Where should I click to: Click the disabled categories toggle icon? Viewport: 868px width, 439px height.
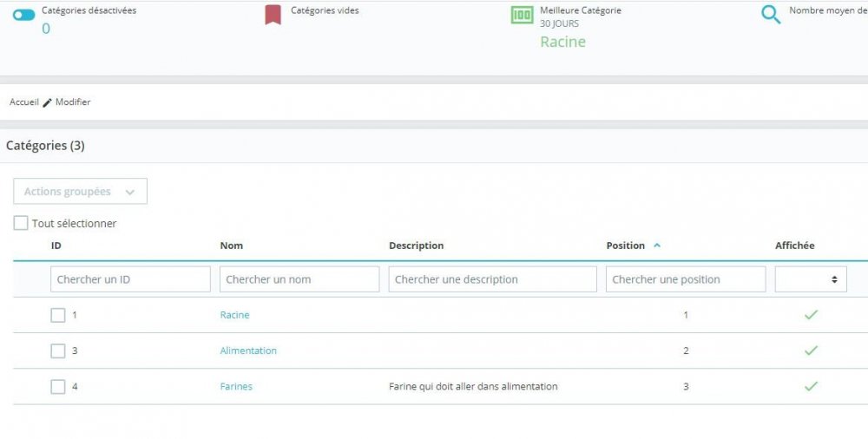pos(23,16)
